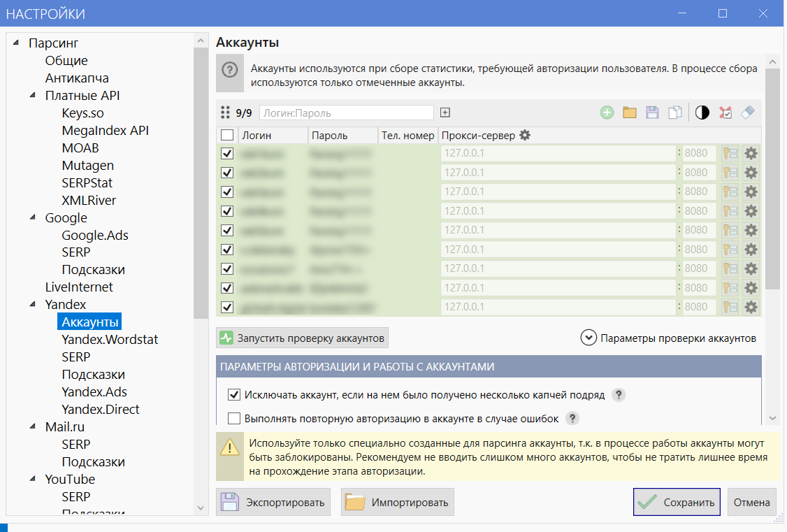Enable Выполнять повторную авторизацию checkbox

pyautogui.click(x=234, y=418)
